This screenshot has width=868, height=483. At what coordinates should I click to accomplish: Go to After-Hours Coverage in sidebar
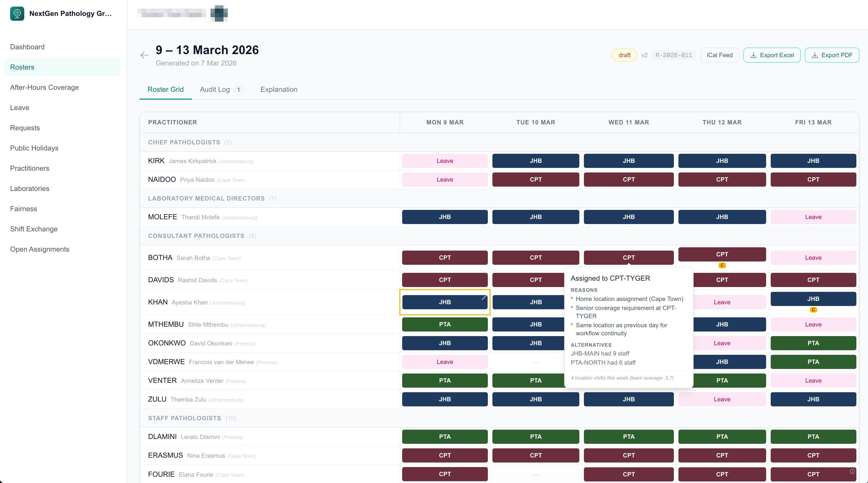point(44,87)
